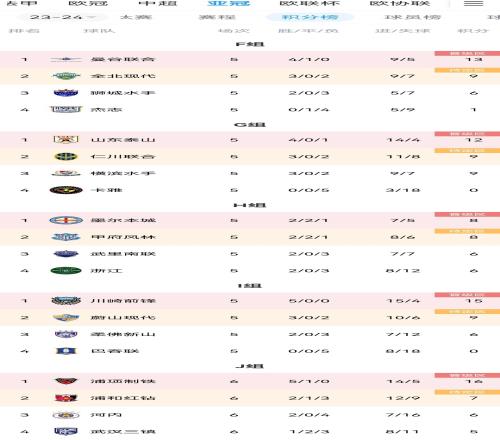Open the 球员榜 player ranking tab
500x440 pixels.
point(412,17)
